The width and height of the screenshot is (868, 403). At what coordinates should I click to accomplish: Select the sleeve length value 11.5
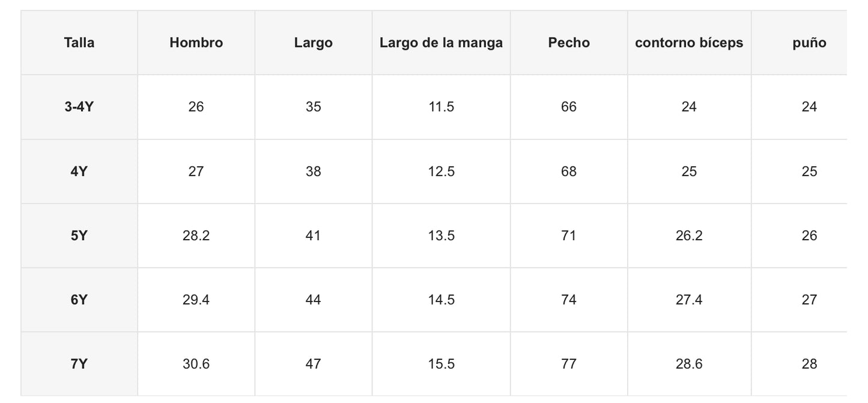click(x=441, y=107)
